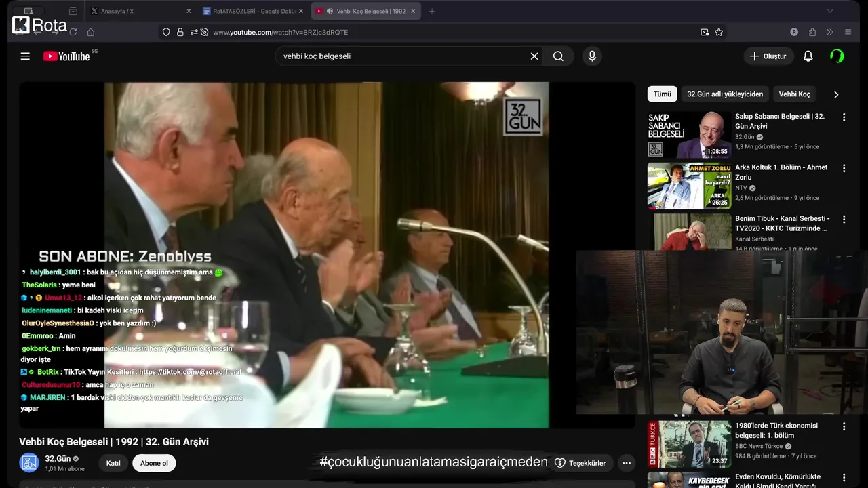Image resolution: width=868 pixels, height=488 pixels.
Task: Click the Teşekkürler thanks button
Action: [x=580, y=464]
